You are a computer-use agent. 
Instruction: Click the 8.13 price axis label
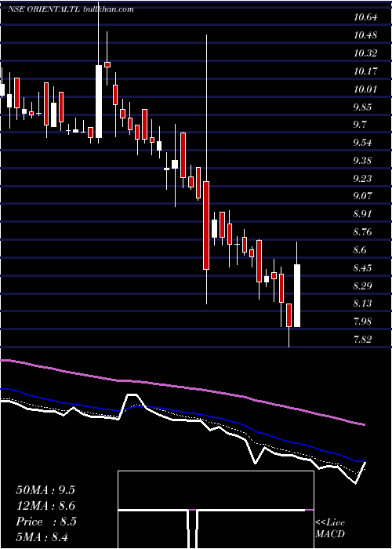point(362,304)
